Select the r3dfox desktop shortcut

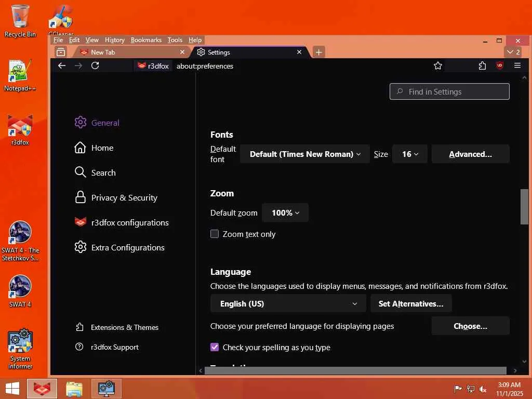20,130
